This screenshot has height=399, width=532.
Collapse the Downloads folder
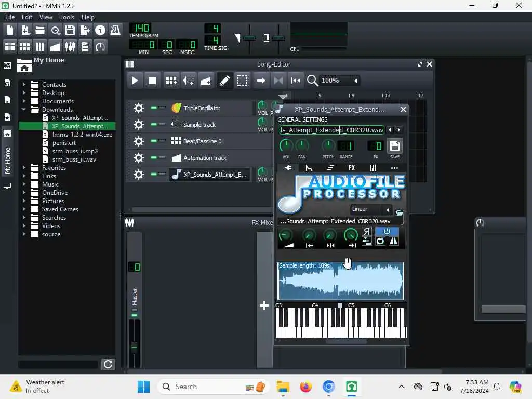coord(24,109)
